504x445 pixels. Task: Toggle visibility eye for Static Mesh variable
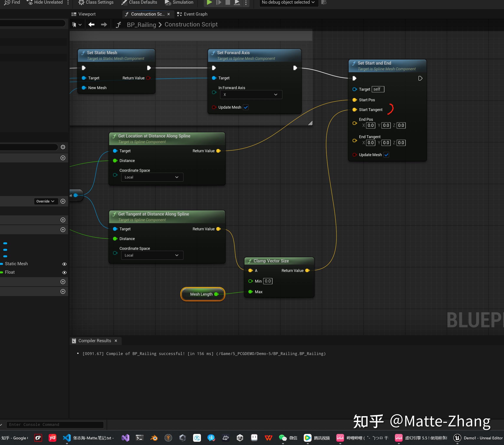tap(64, 264)
